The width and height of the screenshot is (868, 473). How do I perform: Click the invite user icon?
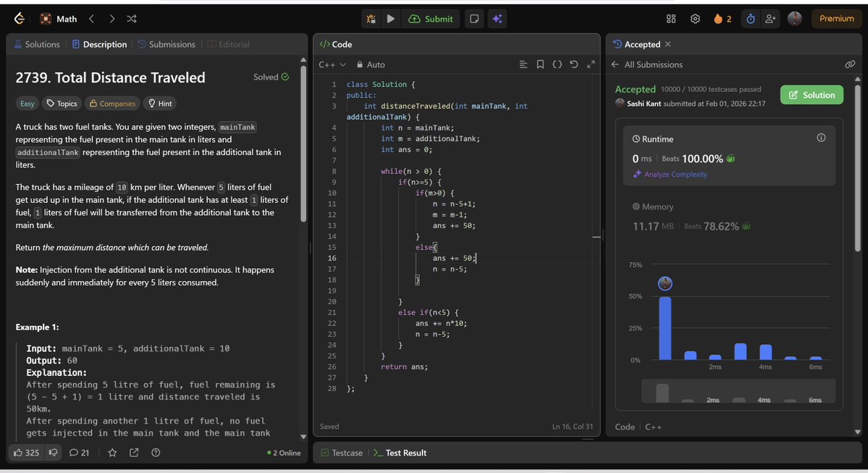[x=770, y=19]
